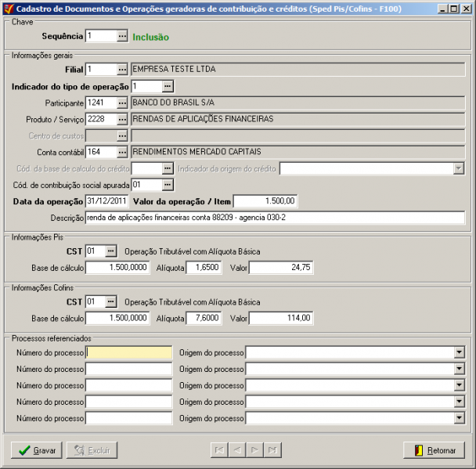Open CST lookup in Informações Cofins
The height and width of the screenshot is (469, 476).
[111, 301]
